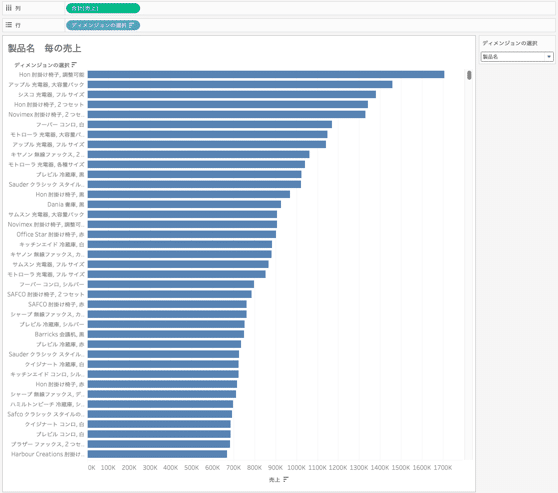Click the rows shelf icon beside 行
This screenshot has width=558, height=493.
(9, 25)
